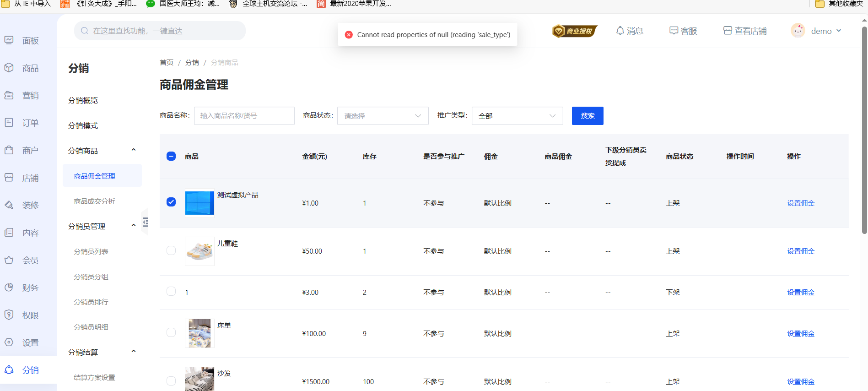The image size is (868, 391).
Task: Open the 儿童鞋 product thumbnail
Action: click(199, 251)
